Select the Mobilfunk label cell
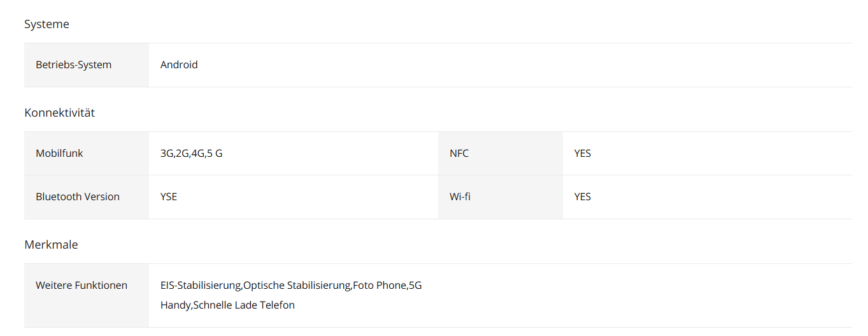The height and width of the screenshot is (336, 868). pos(87,154)
